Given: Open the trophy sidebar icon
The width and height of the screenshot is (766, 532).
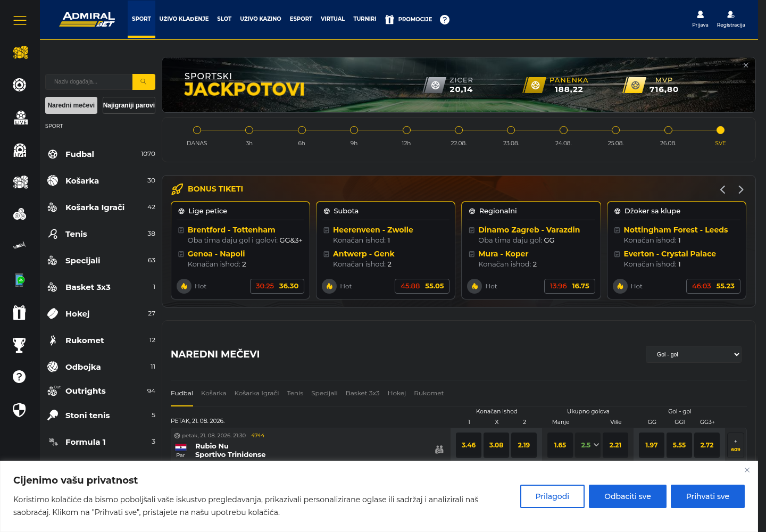Looking at the screenshot, I should (19, 345).
